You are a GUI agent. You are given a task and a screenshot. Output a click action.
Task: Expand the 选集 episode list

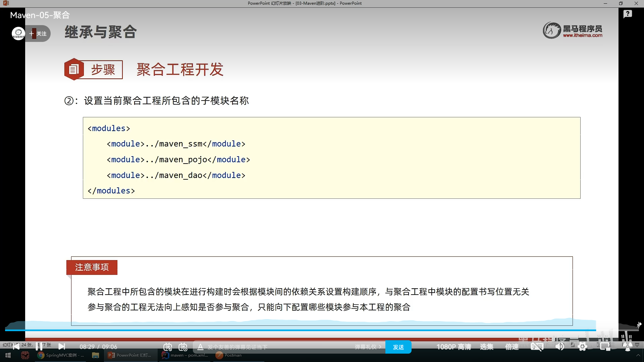486,347
